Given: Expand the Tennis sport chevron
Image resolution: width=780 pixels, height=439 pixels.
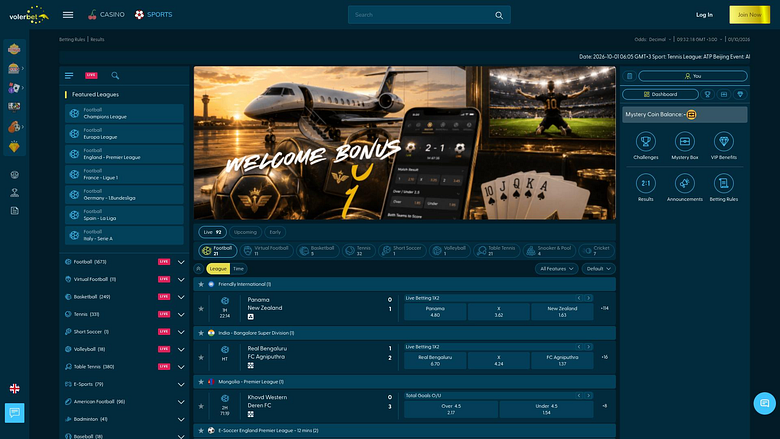Looking at the screenshot, I should 181,314.
